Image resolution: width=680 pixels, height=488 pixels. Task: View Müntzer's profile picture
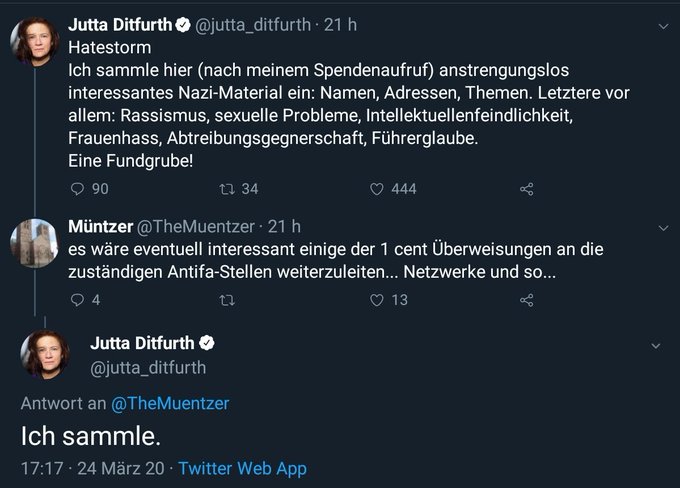tap(35, 244)
